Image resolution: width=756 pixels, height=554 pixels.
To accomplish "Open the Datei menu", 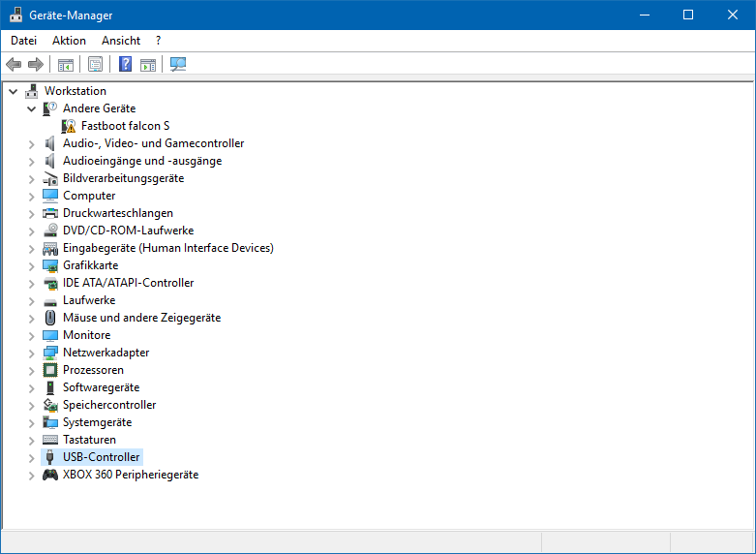I will (x=23, y=41).
